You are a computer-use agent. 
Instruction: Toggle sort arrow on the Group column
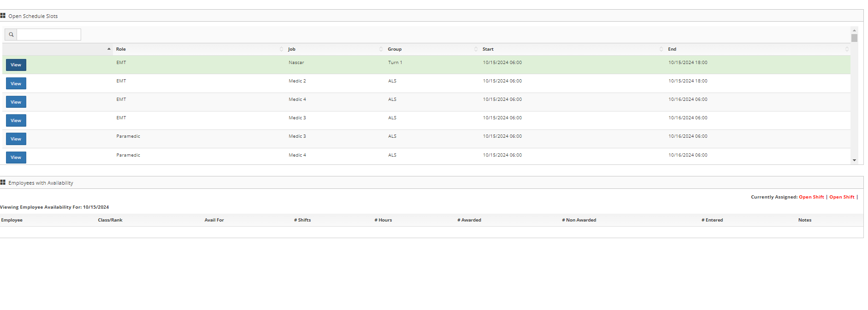click(476, 49)
